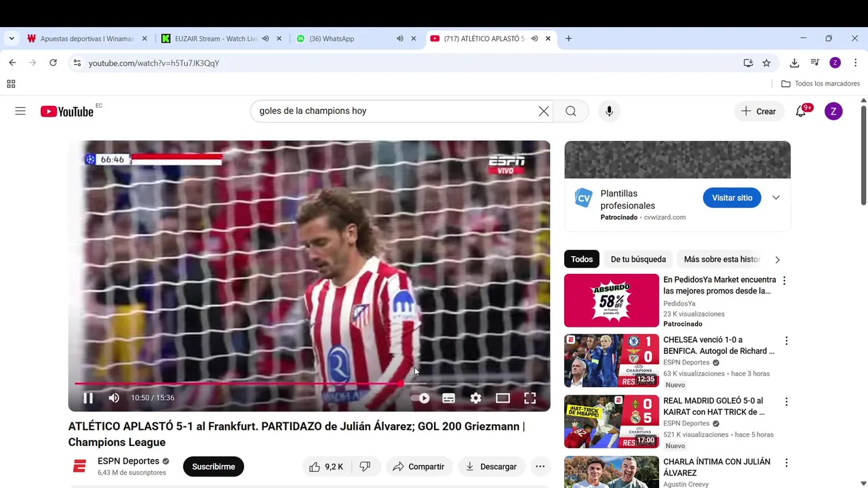This screenshot has width=868, height=488.
Task: Subscribe to ESPN Deportes with Suscribirme
Action: click(214, 466)
